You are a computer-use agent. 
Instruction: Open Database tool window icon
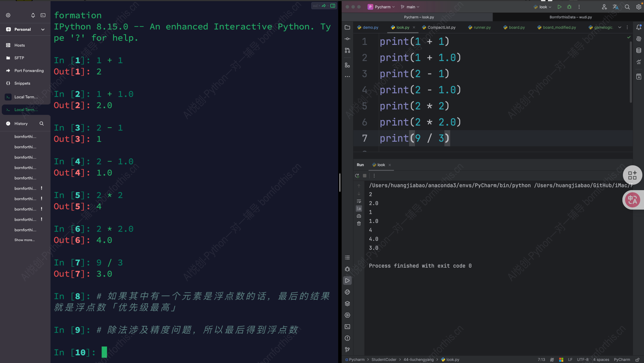tap(639, 51)
